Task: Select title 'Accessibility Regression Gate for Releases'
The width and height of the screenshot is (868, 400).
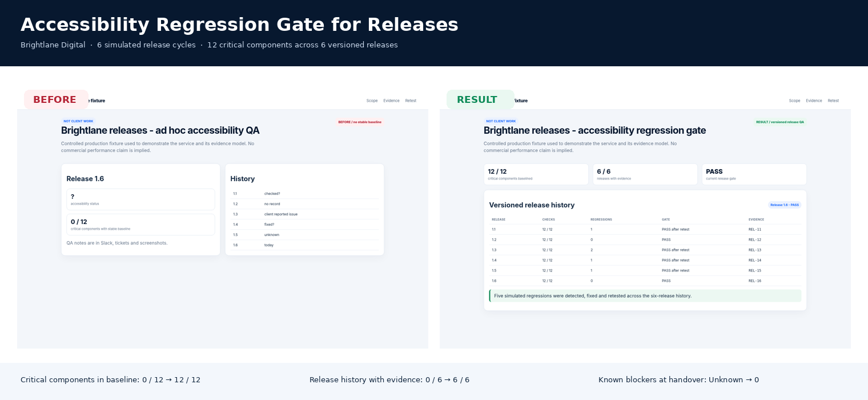Action: click(x=239, y=25)
